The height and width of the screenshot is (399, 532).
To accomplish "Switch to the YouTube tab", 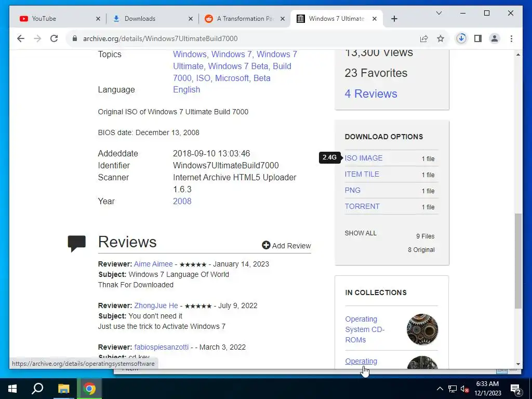I will pos(60,19).
